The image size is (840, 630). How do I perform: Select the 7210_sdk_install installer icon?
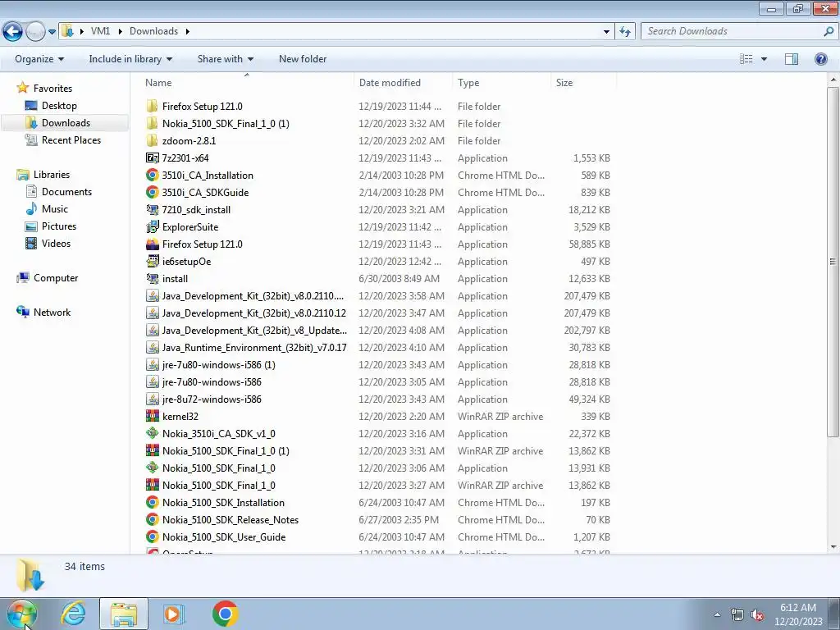tap(152, 209)
